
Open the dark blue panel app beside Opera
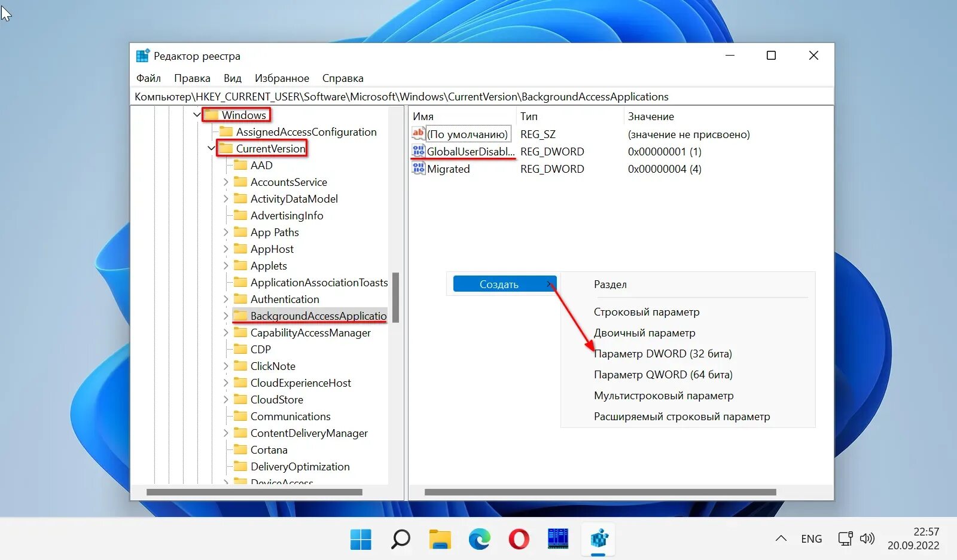coord(558,539)
